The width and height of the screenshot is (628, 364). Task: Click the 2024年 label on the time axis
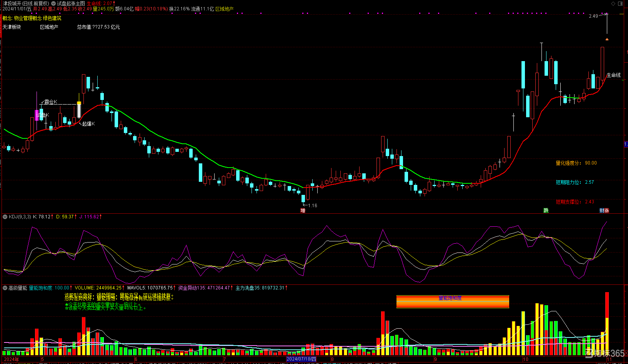pos(12,359)
